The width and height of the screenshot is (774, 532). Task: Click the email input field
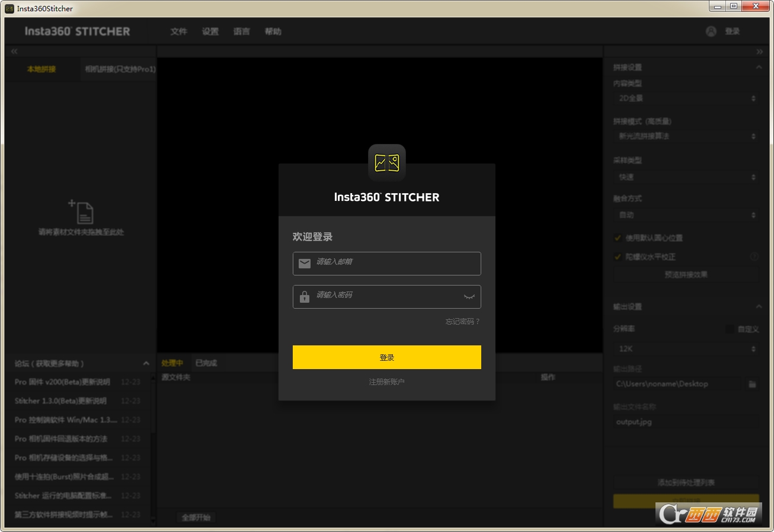[x=387, y=264]
